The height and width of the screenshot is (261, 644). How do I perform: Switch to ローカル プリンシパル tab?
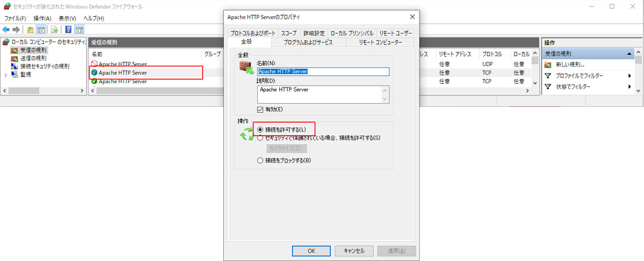tap(352, 33)
